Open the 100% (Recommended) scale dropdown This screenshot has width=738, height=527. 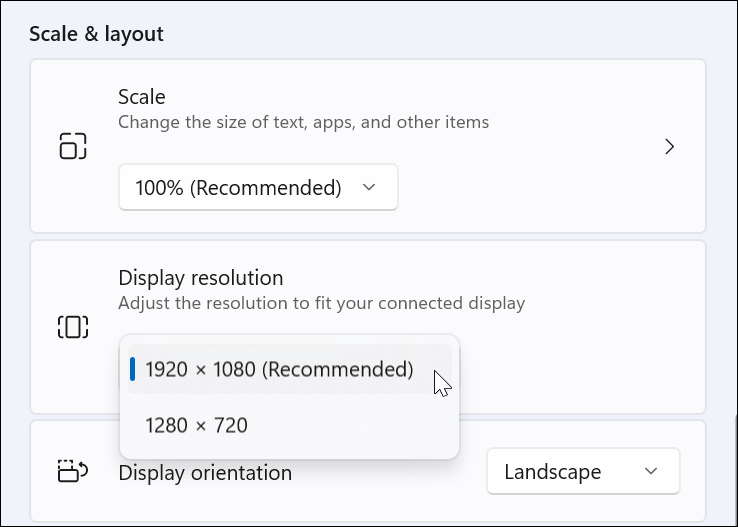258,187
